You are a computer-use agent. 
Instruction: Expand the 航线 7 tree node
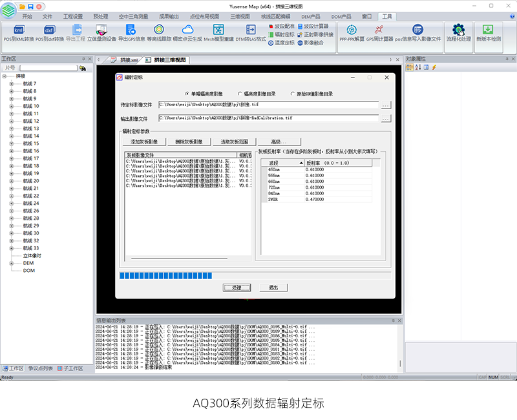point(11,83)
